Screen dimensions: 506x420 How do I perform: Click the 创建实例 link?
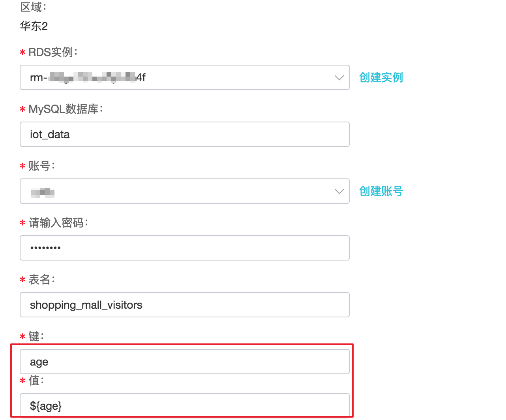tap(381, 77)
